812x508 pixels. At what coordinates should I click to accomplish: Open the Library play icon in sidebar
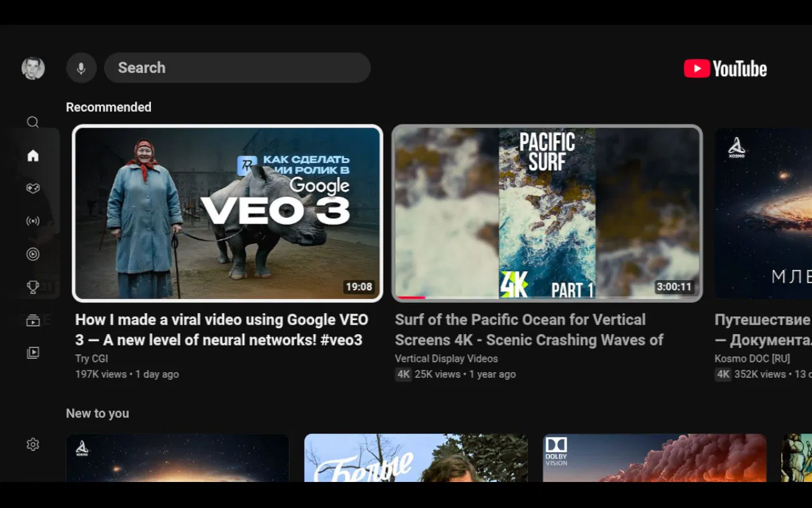[33, 353]
